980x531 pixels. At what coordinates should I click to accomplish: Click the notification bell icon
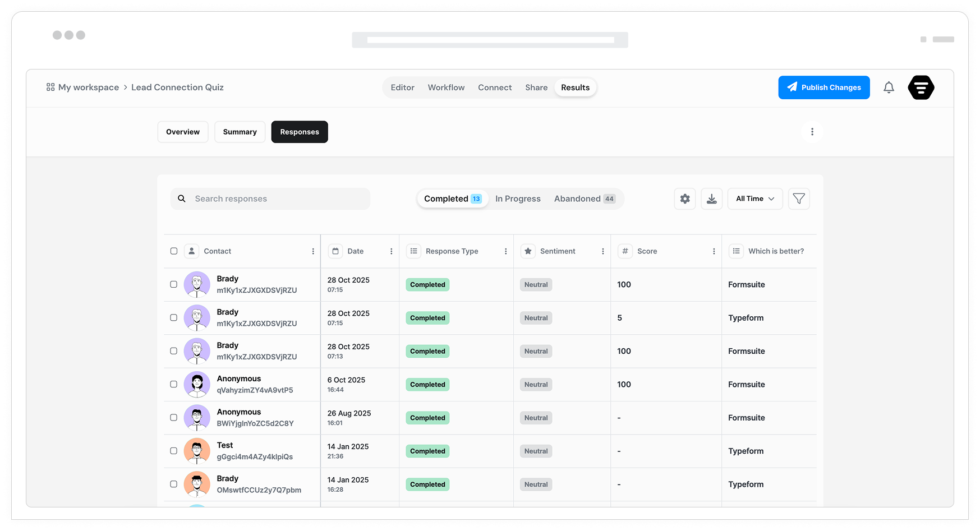pos(889,87)
